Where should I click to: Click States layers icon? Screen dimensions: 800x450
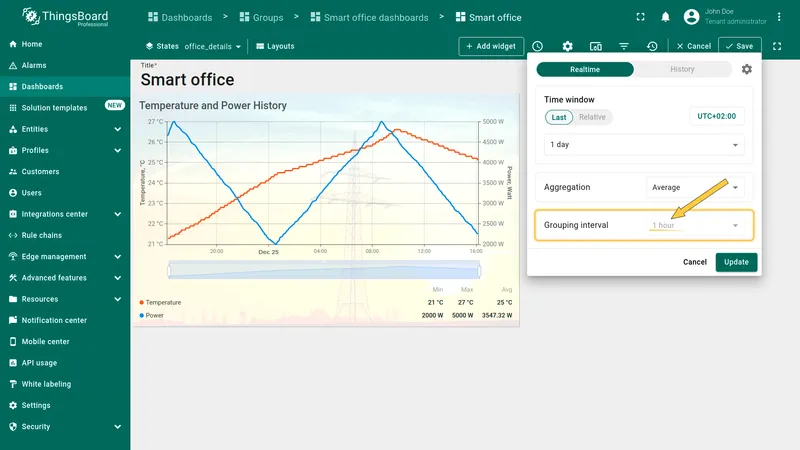149,46
